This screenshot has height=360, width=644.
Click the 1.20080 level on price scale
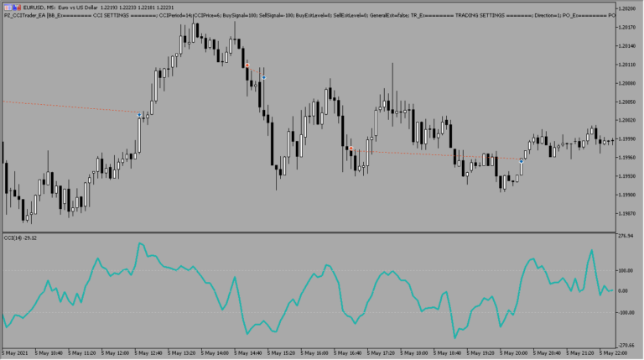point(626,84)
